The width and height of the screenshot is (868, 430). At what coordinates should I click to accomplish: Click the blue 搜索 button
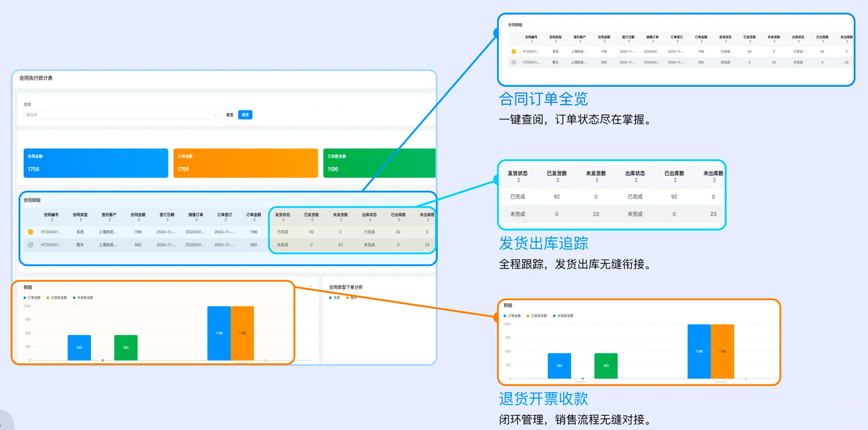pos(245,115)
